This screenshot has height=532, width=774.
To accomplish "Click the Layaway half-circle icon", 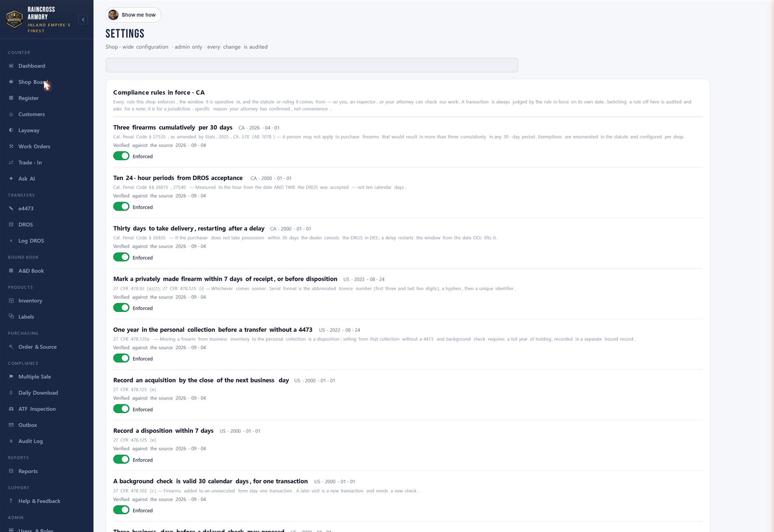I will pos(11,130).
